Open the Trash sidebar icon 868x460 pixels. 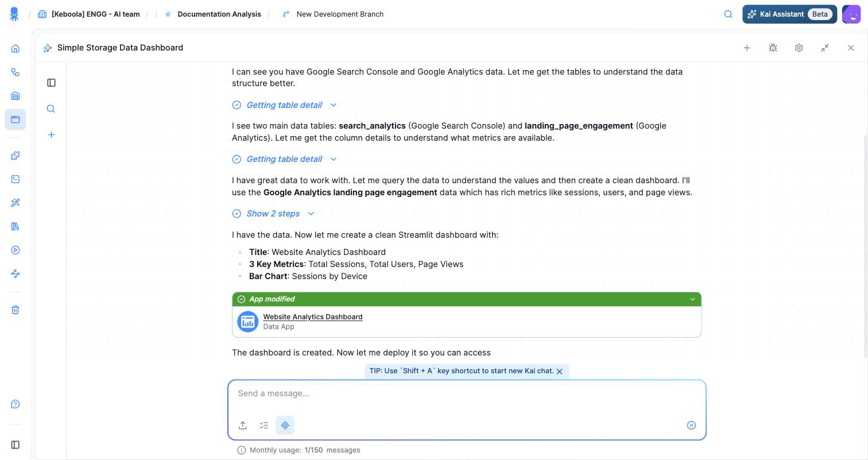15,310
